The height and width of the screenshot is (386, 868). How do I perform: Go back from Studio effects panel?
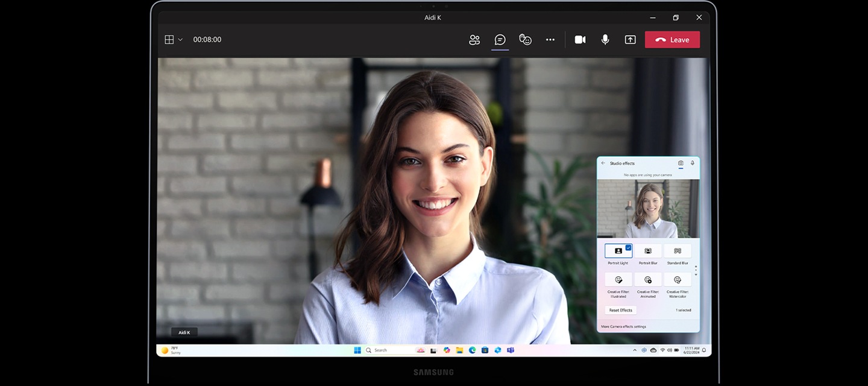pyautogui.click(x=603, y=163)
